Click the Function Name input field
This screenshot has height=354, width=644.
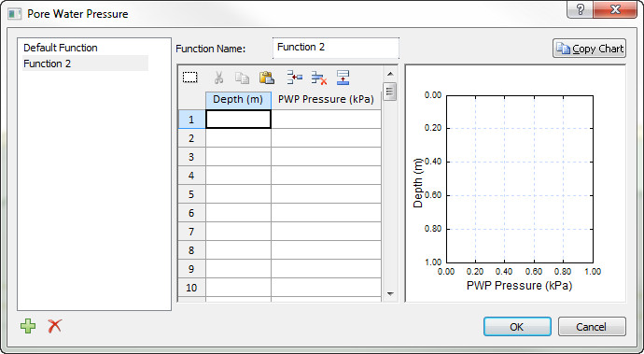tap(336, 48)
